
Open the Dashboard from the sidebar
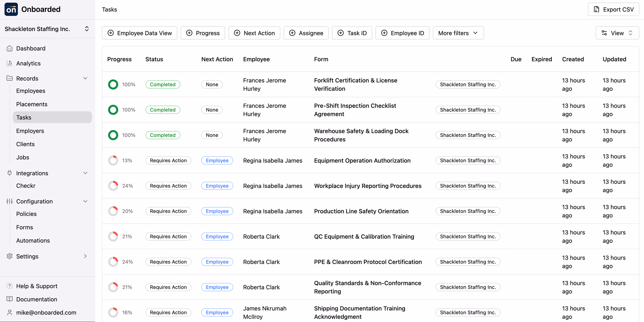[x=30, y=48]
